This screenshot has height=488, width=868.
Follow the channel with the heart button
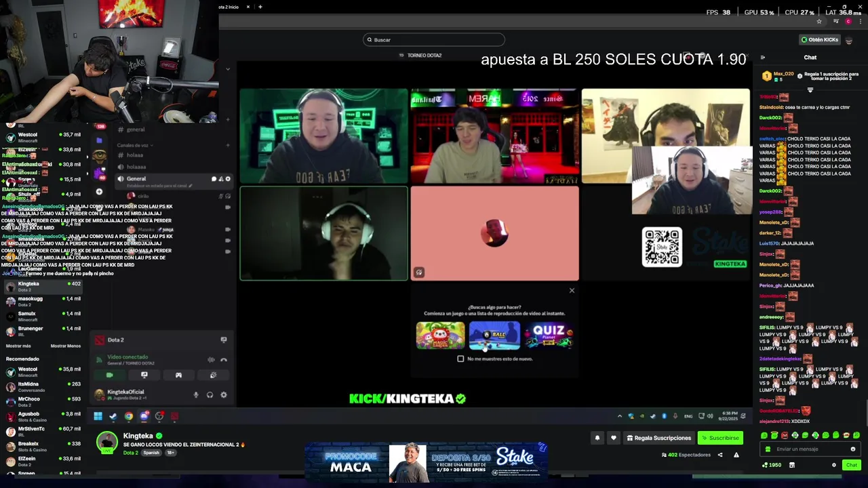pos(614,438)
